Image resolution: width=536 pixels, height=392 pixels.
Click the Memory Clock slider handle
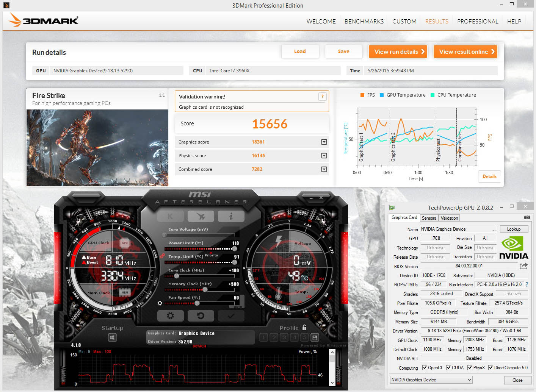coord(205,290)
